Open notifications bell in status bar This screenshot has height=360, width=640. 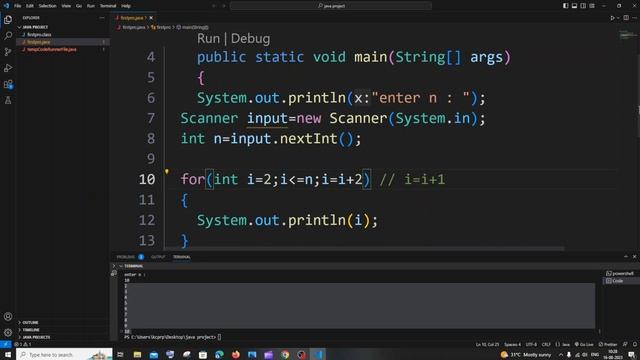635,344
